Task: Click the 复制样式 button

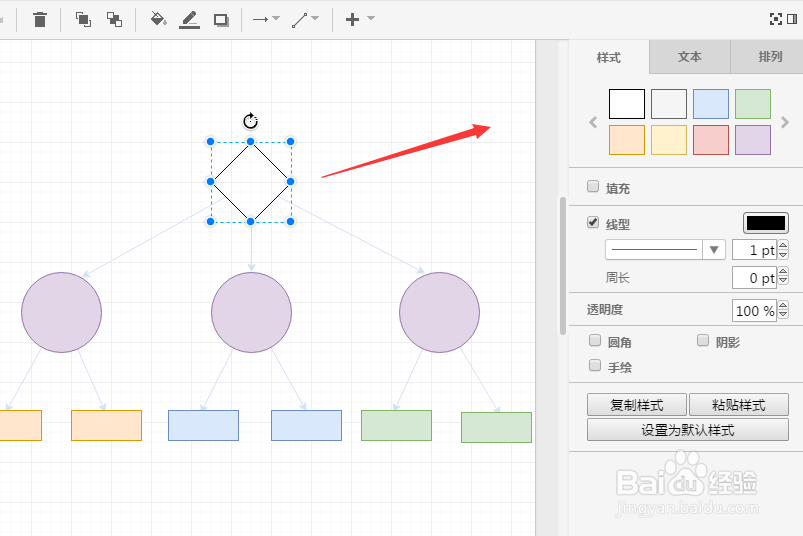Action: tap(637, 405)
